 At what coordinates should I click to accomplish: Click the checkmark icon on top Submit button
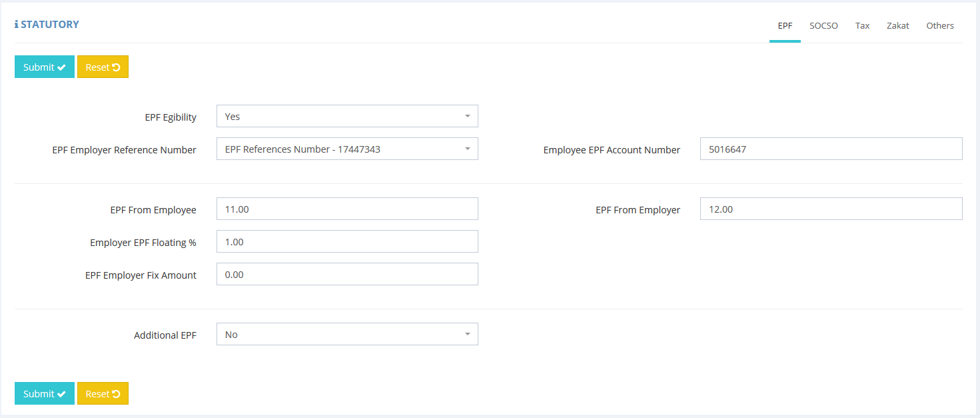click(62, 67)
